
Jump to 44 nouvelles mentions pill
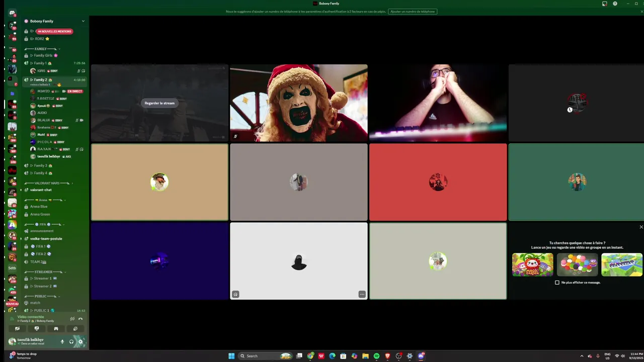[x=54, y=31]
